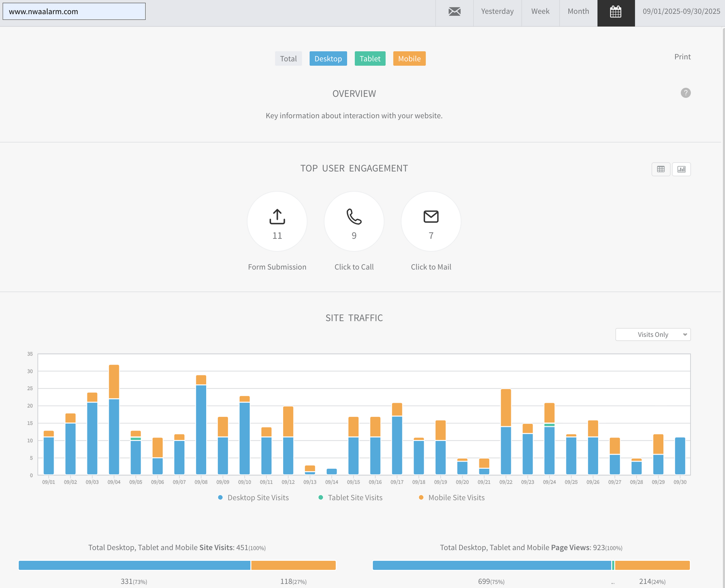Image resolution: width=725 pixels, height=588 pixels.
Task: Select the Month time range tab
Action: click(x=578, y=11)
